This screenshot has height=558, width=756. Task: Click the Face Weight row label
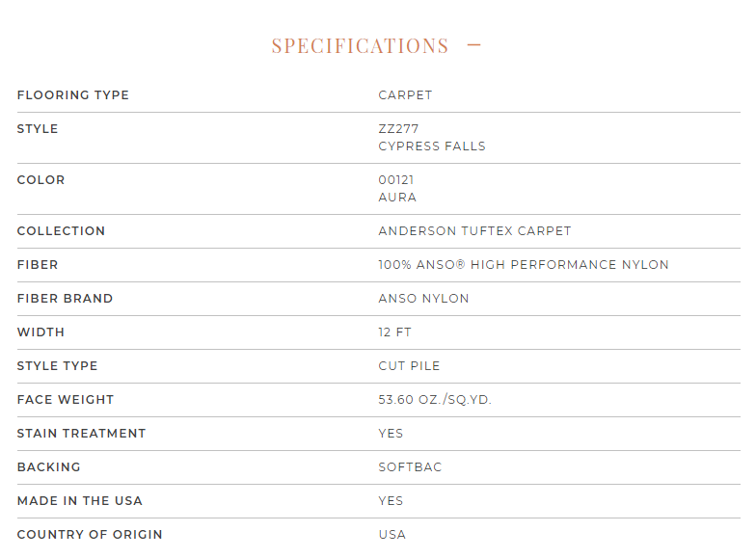(x=66, y=399)
